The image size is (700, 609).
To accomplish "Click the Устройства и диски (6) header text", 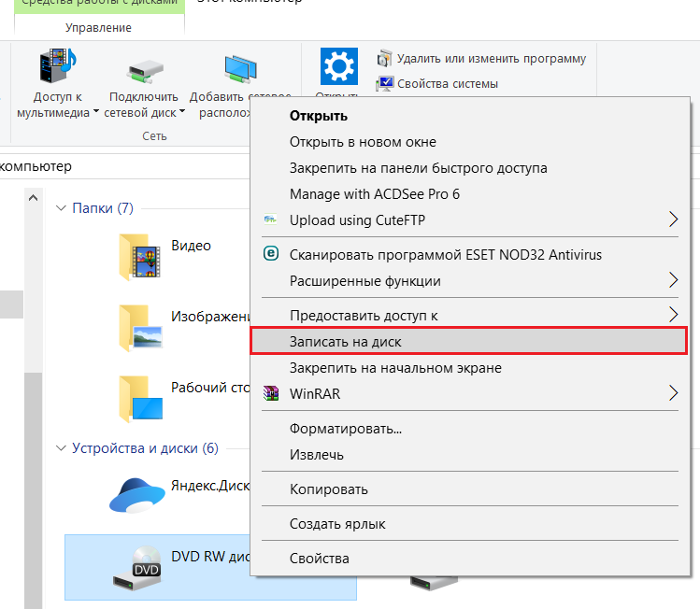I will pyautogui.click(x=145, y=448).
